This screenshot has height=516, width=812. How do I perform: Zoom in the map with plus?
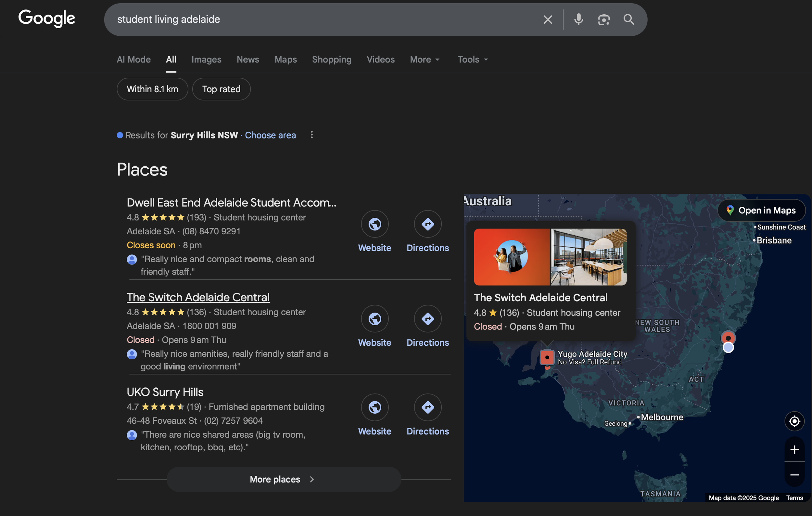(x=794, y=450)
